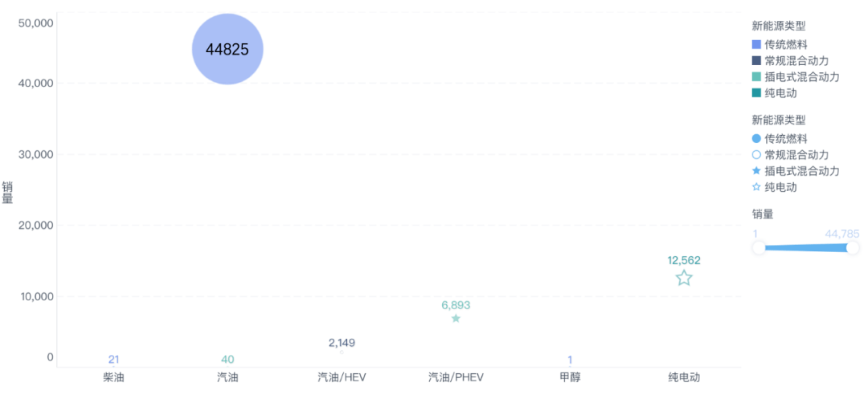Screen dimensions: 868x395
Task: Click the hollow circle icon for 常规混合动力 in legend
Action: tap(756, 155)
